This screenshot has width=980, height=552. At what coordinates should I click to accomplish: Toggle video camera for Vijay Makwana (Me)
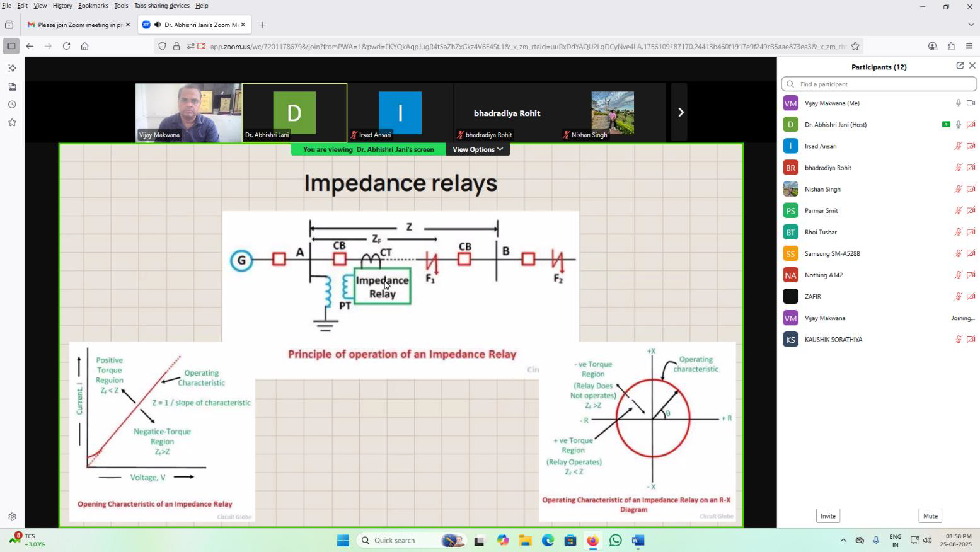click(971, 103)
